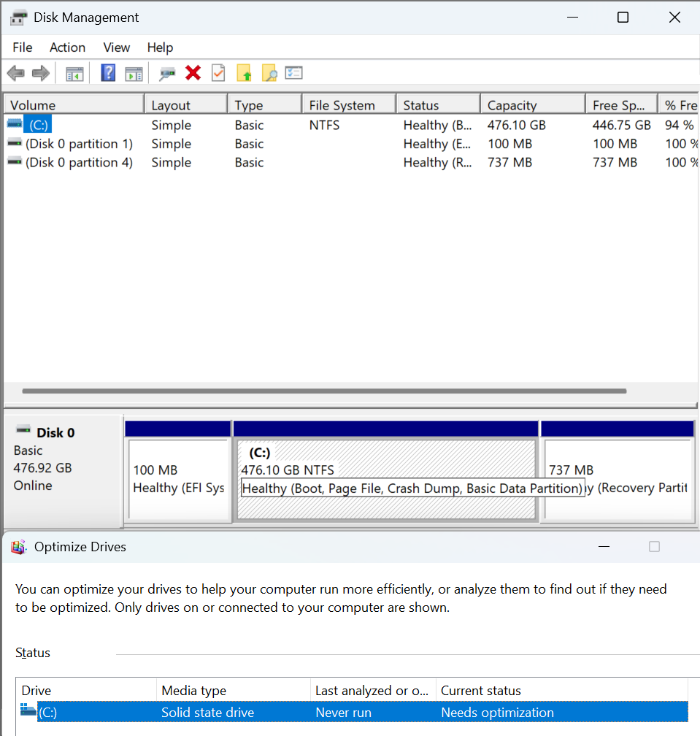Toggle the Show/Hide Console Tree icon
The height and width of the screenshot is (736, 700).
74,74
